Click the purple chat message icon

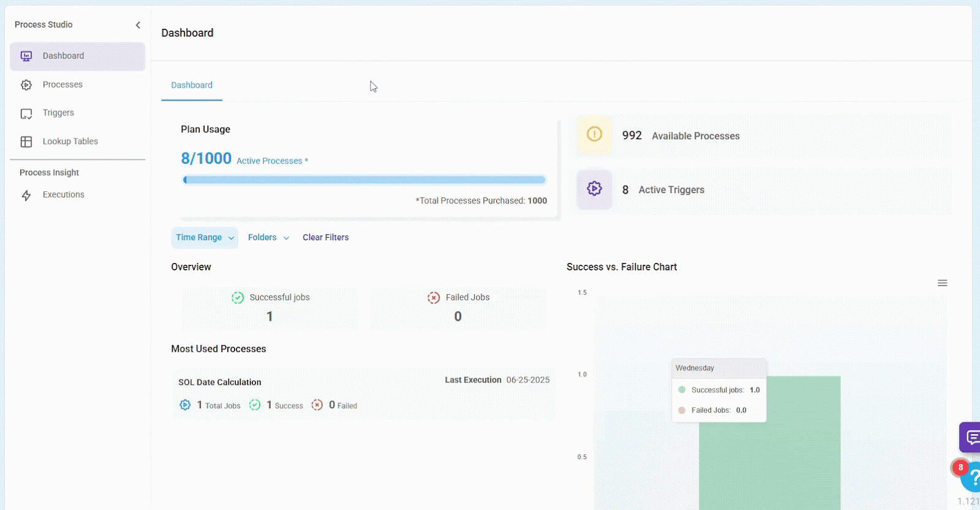pos(971,437)
